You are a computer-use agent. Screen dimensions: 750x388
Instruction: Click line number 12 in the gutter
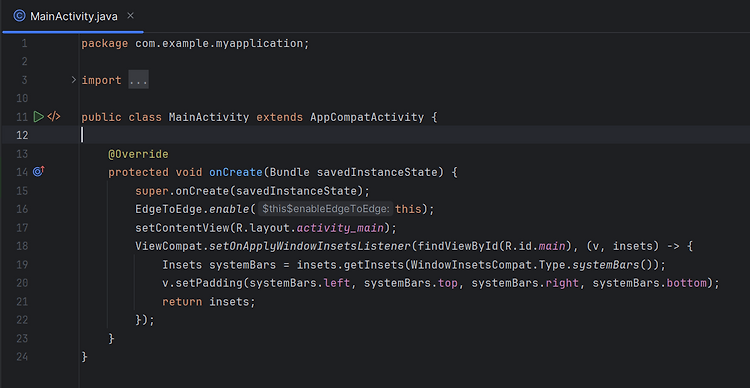click(22, 135)
